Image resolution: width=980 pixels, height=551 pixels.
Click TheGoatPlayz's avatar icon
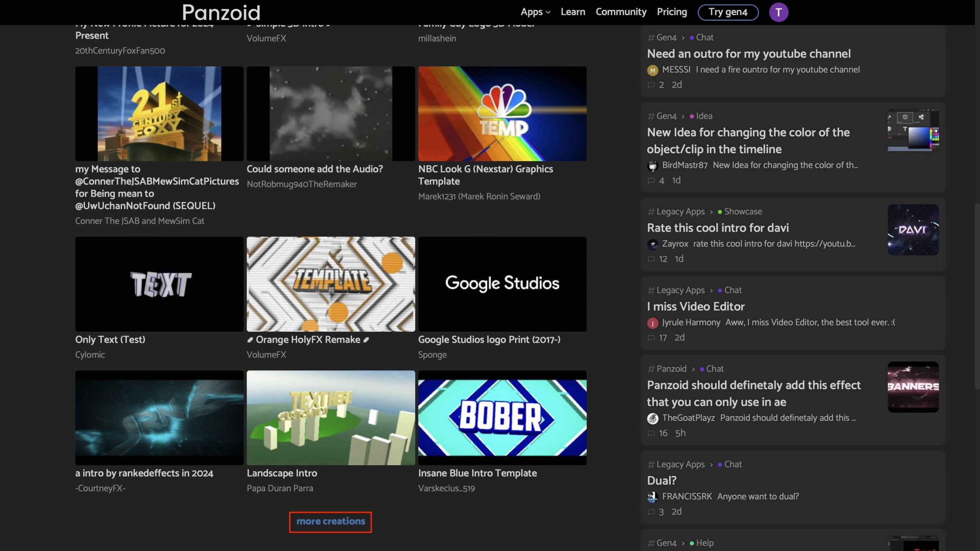(x=652, y=418)
